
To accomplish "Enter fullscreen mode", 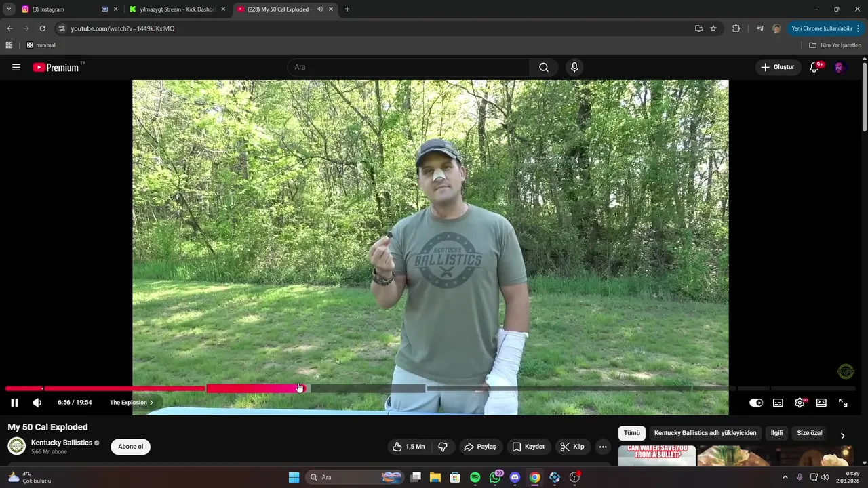I will pos(843,403).
